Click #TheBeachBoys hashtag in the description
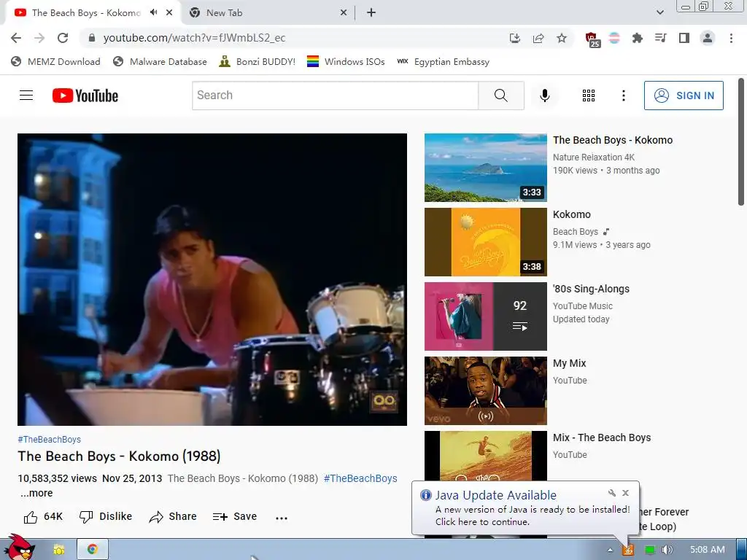 pyautogui.click(x=360, y=478)
